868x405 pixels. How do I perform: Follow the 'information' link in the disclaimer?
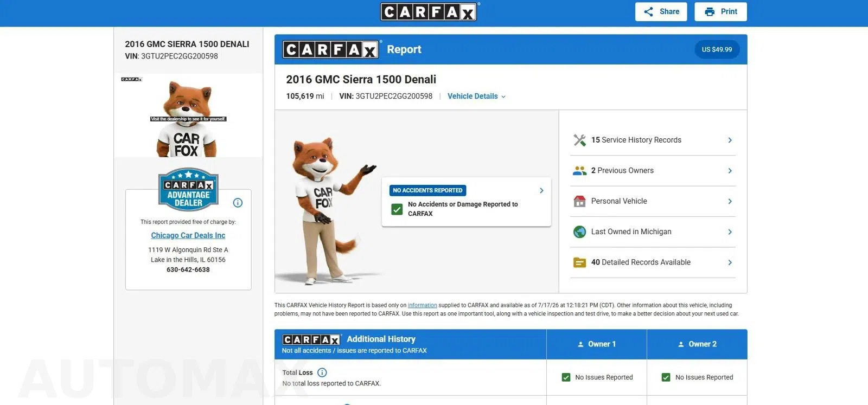click(422, 305)
